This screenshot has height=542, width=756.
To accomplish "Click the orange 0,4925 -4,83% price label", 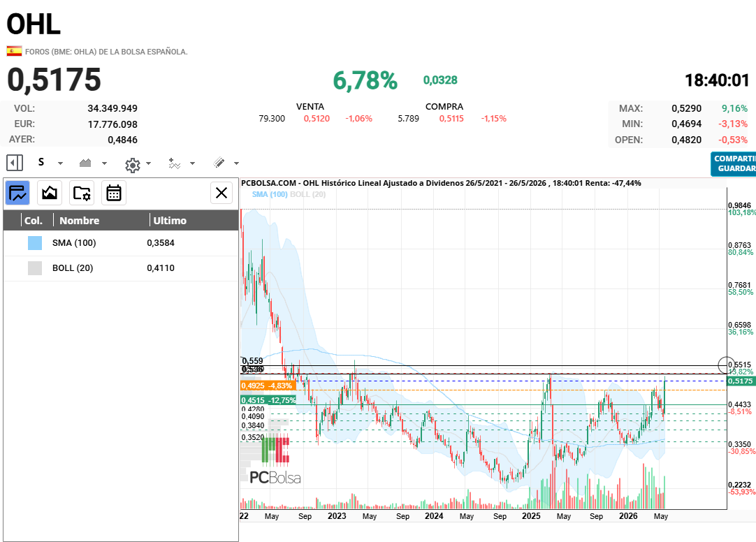I will click(x=268, y=386).
